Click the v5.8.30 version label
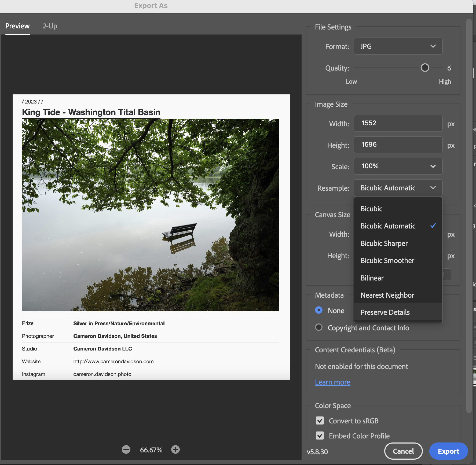The width and height of the screenshot is (476, 465). (x=317, y=452)
